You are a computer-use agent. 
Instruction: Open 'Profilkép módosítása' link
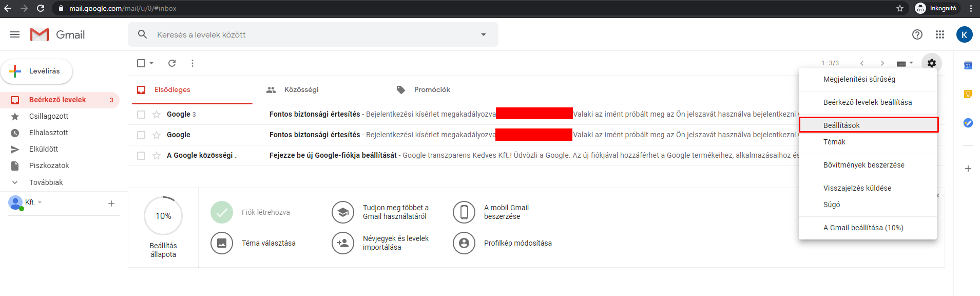pyautogui.click(x=518, y=243)
